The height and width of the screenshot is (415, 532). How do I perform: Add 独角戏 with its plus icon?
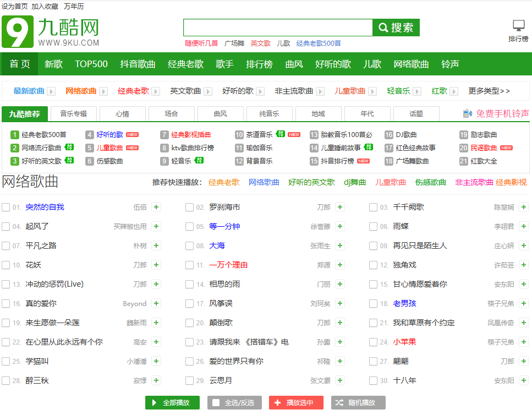[524, 265]
